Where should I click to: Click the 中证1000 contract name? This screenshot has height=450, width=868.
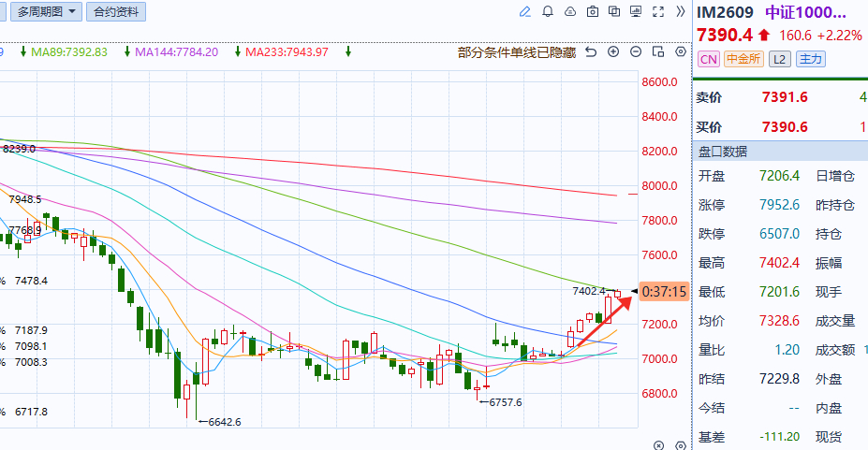coord(805,12)
